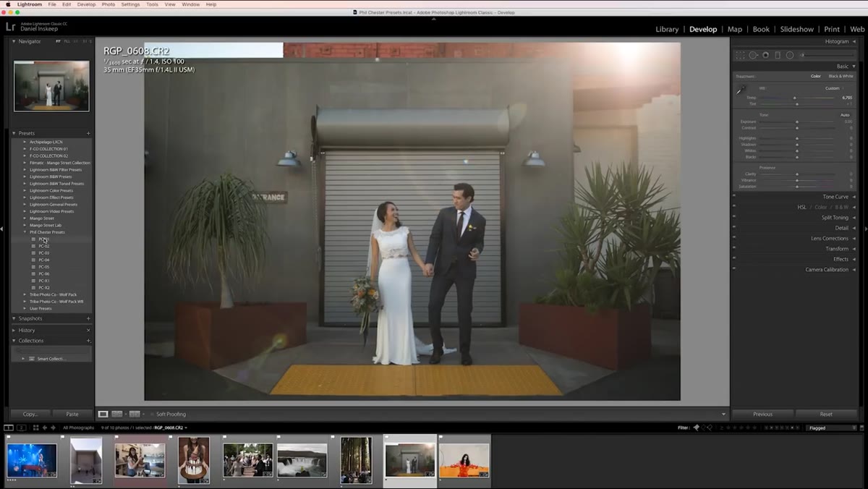Toggle the Effects panel on/off switch

pos(734,259)
